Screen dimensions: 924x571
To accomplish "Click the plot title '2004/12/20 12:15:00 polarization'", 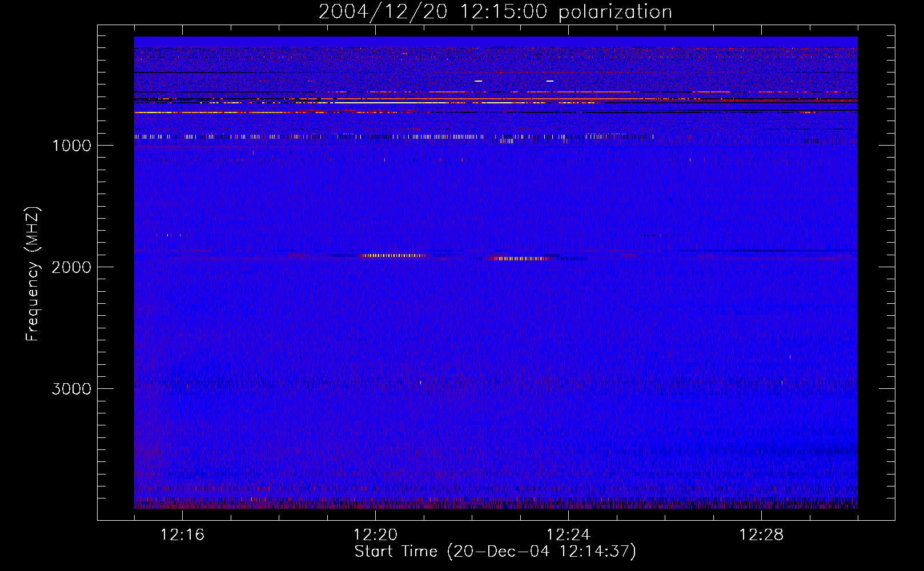I will coord(495,11).
